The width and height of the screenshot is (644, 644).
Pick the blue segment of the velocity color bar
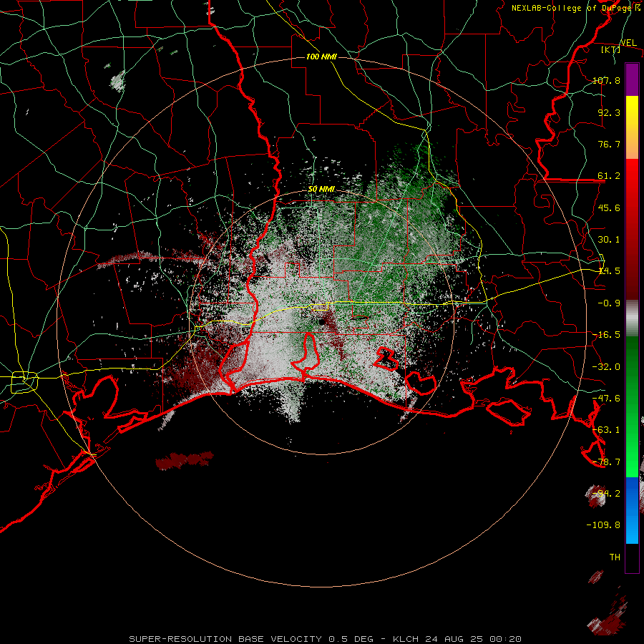pos(632,510)
